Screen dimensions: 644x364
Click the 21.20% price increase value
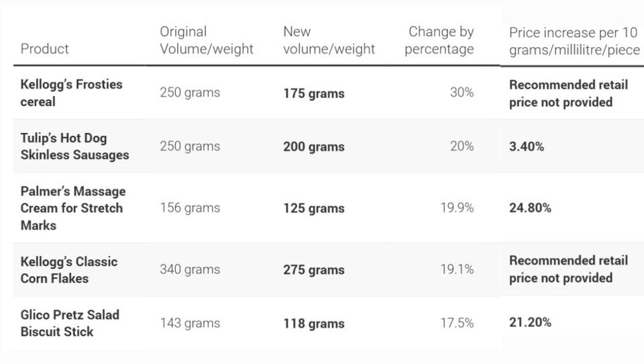tap(530, 322)
